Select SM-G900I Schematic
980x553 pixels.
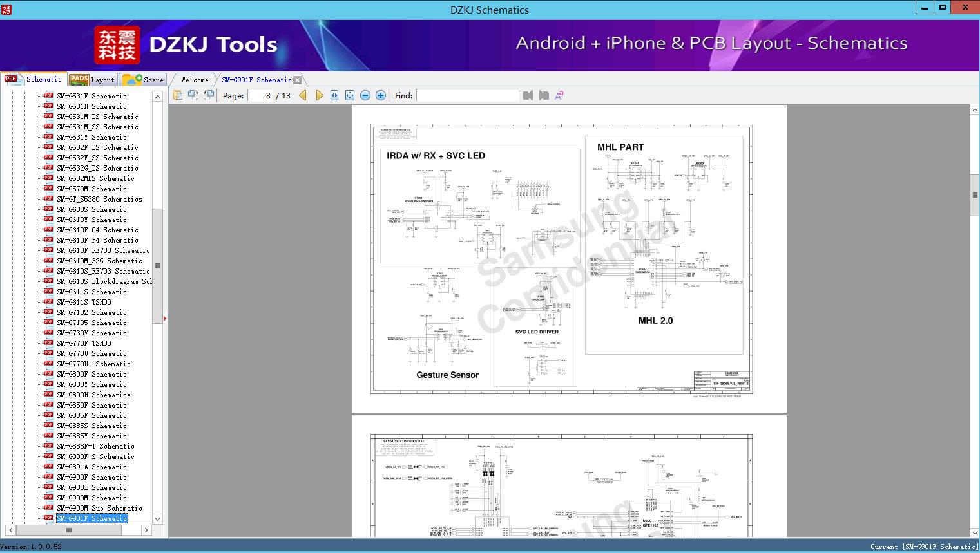(x=91, y=487)
